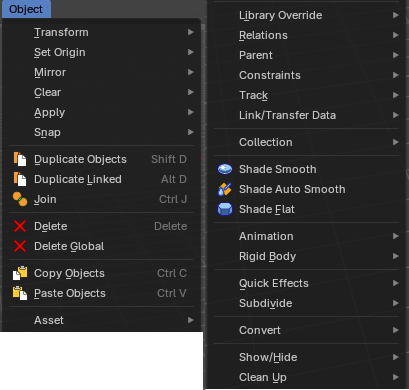Screen dimensions: 409x390
Task: Open the Object menu header
Action: 26,9
